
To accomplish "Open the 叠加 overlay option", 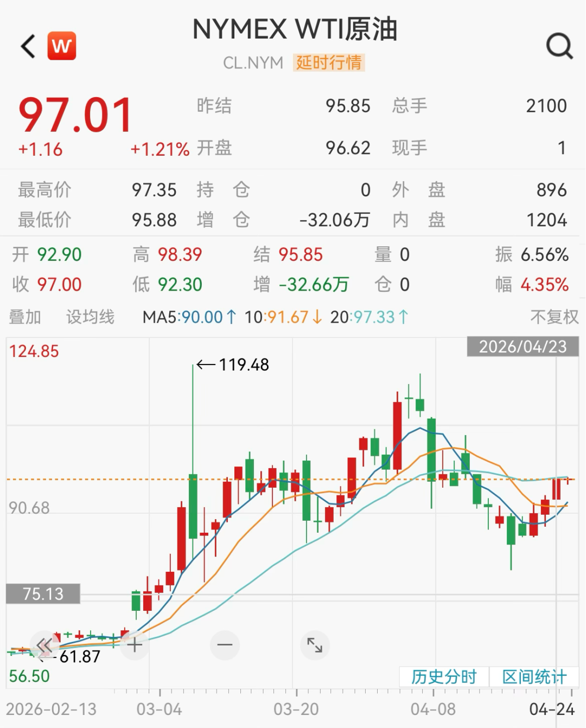I will point(25,317).
